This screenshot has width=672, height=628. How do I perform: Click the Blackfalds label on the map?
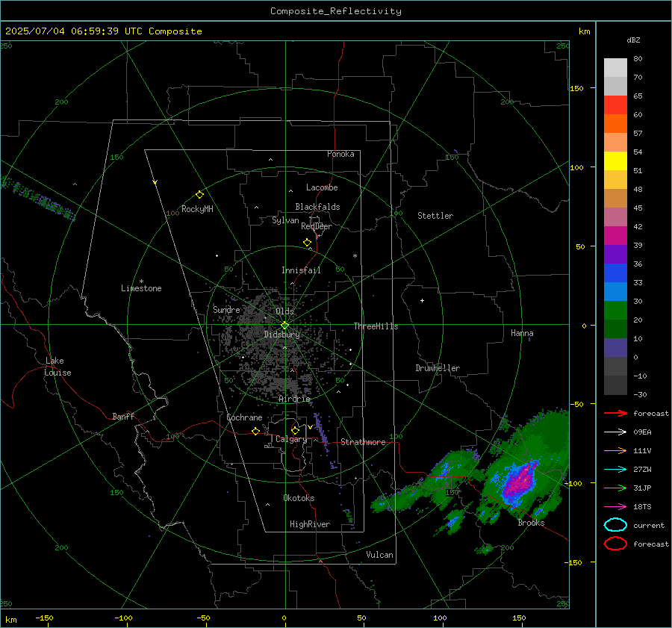click(x=317, y=207)
